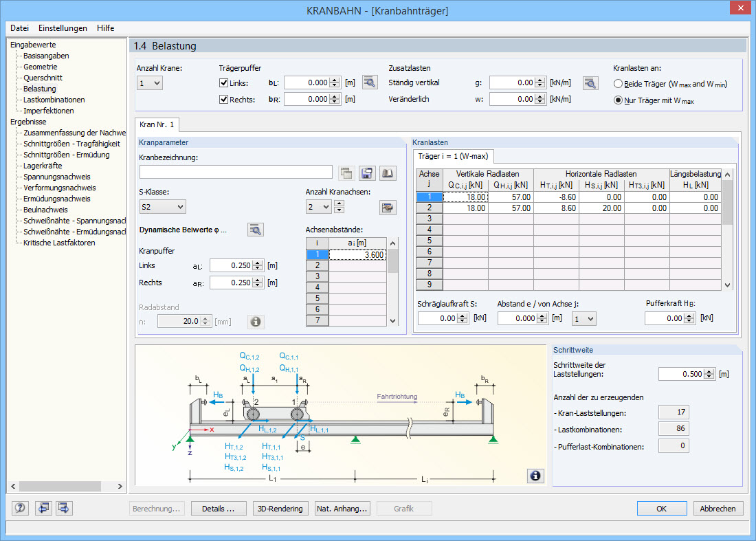Uncheck the Links Trägerpuffer checkbox
Viewport: 756px width, 541px height.
(x=223, y=83)
